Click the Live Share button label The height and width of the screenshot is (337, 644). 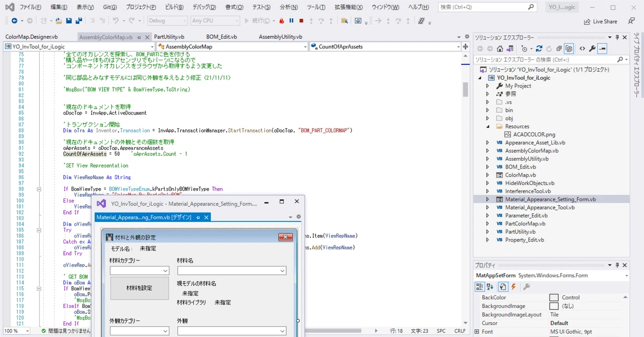[x=605, y=22]
